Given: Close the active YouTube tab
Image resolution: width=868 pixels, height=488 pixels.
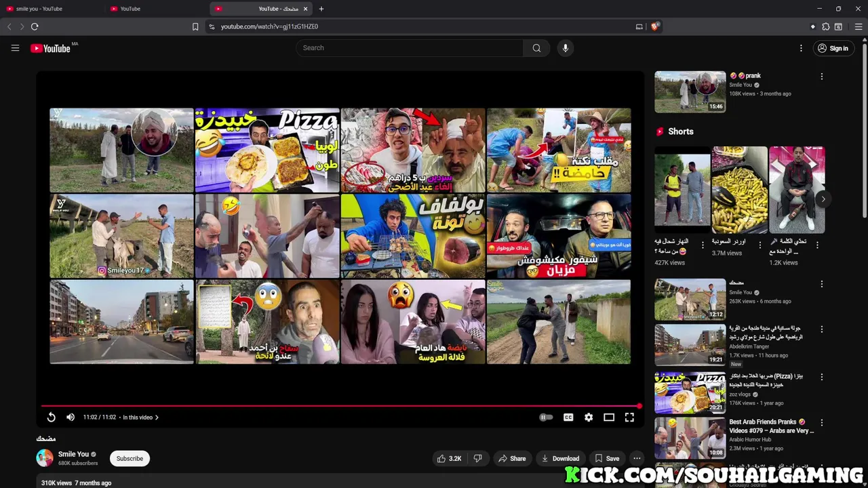Looking at the screenshot, I should coord(305,9).
